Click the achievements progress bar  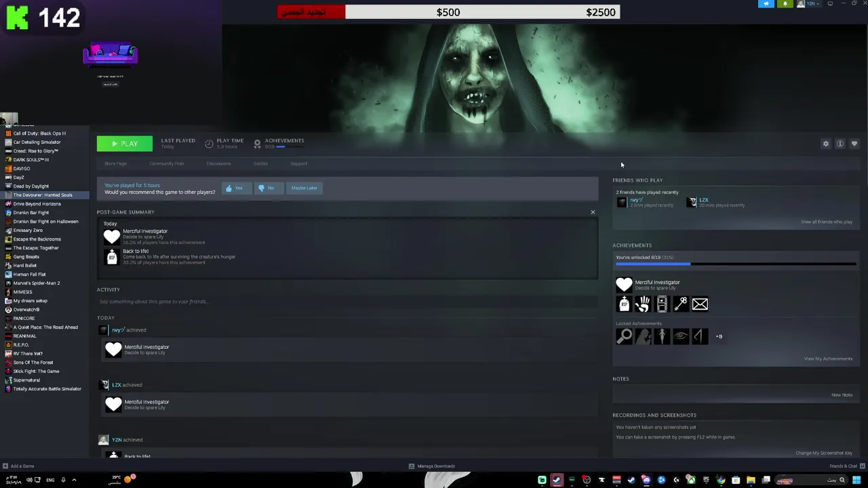pos(736,264)
